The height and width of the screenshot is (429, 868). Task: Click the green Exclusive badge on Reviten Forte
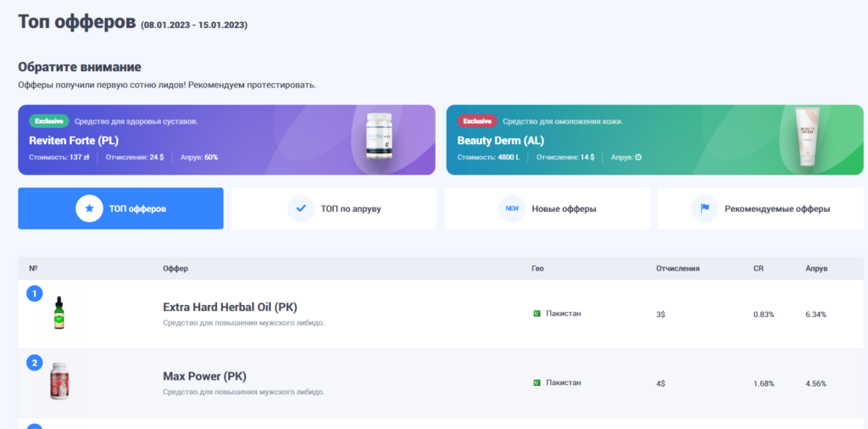click(49, 121)
